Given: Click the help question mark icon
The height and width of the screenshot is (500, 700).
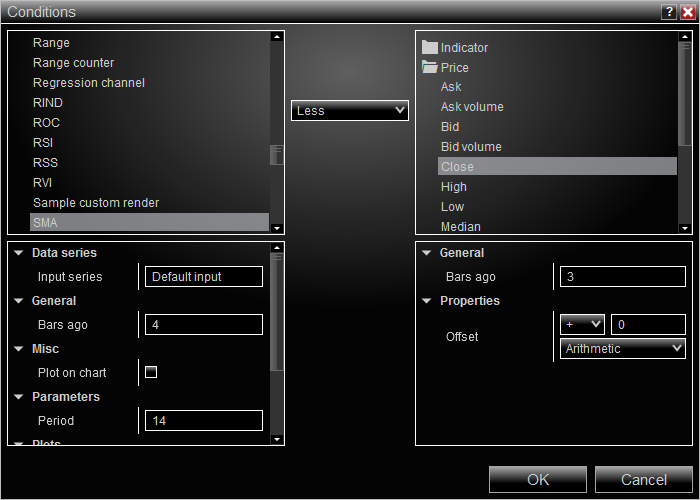Looking at the screenshot, I should point(669,12).
